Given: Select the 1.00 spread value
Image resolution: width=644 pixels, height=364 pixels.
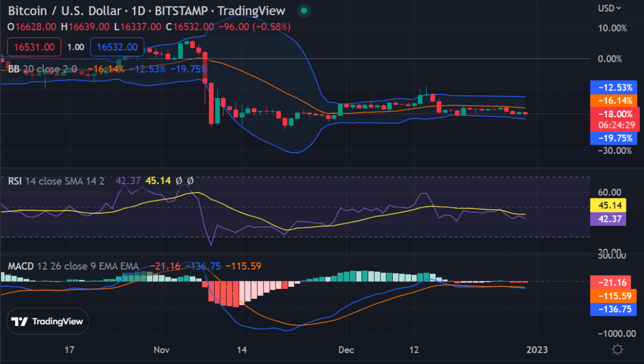Looking at the screenshot, I should pyautogui.click(x=76, y=47).
